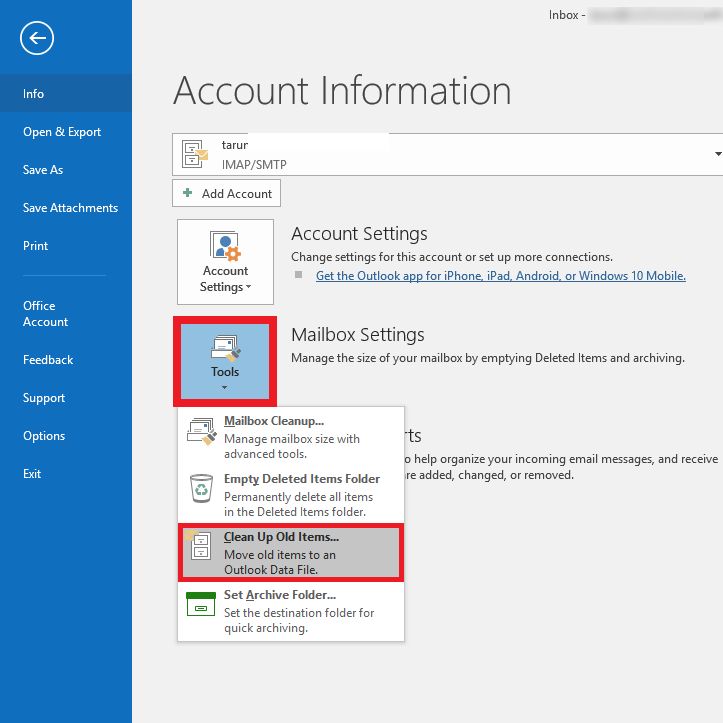The height and width of the screenshot is (723, 723).
Task: Click the Mailbox Settings heading text
Action: tap(358, 335)
